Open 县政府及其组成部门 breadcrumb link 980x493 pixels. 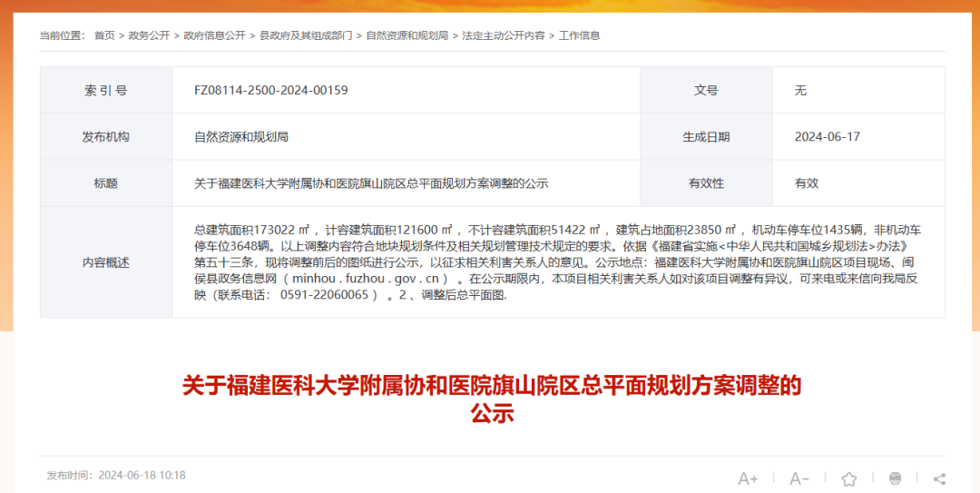pyautogui.click(x=306, y=35)
